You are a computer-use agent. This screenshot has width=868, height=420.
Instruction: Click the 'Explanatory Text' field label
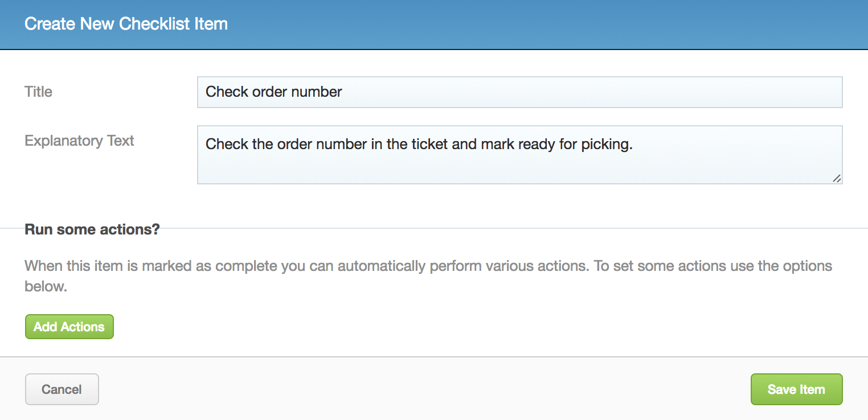79,141
